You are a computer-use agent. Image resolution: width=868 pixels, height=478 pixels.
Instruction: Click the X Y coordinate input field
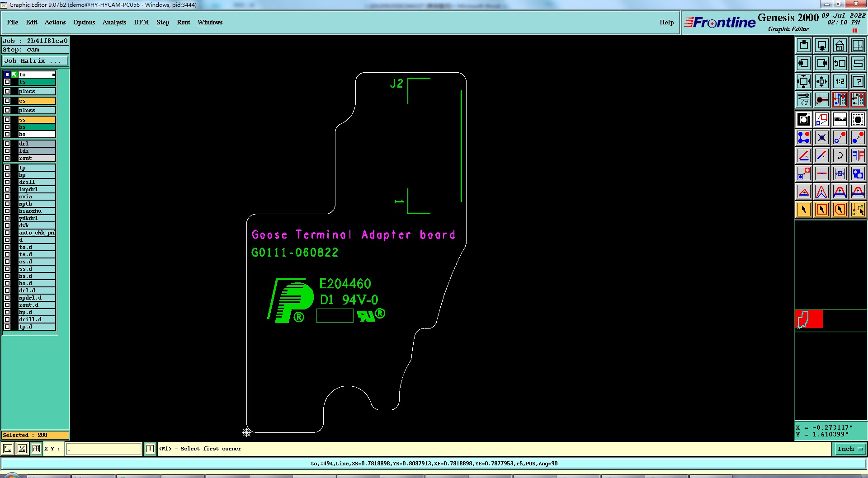(x=104, y=449)
